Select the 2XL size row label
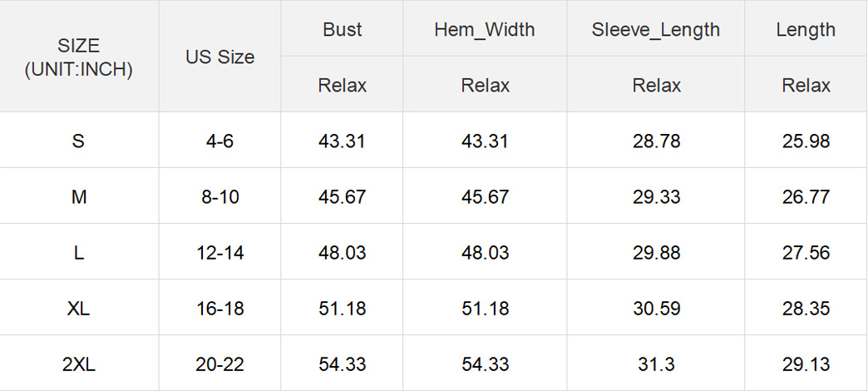 79,364
